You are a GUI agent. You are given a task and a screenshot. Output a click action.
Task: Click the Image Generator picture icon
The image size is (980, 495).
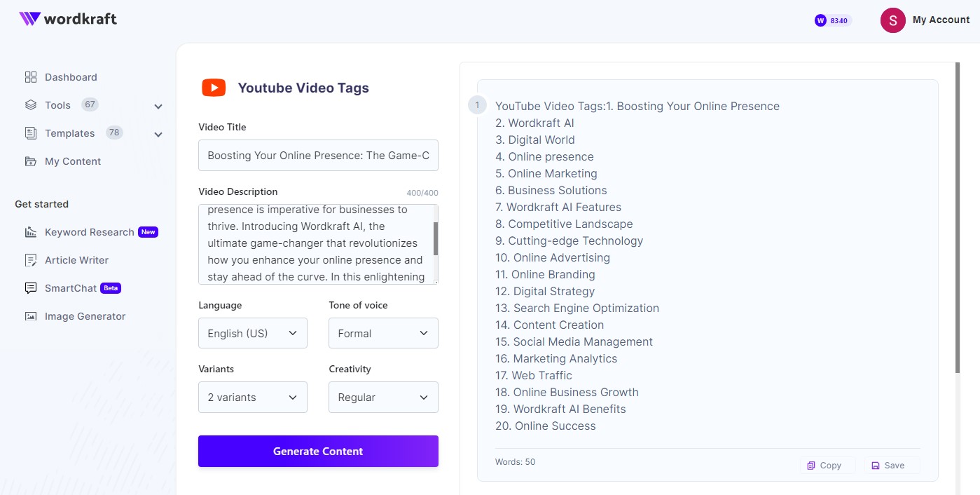click(x=31, y=316)
